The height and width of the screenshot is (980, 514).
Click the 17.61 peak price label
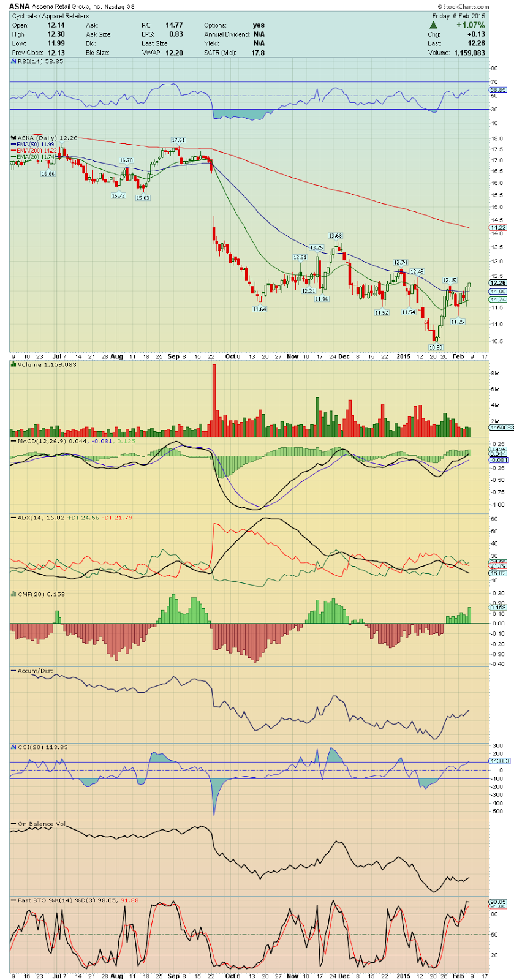[178, 140]
